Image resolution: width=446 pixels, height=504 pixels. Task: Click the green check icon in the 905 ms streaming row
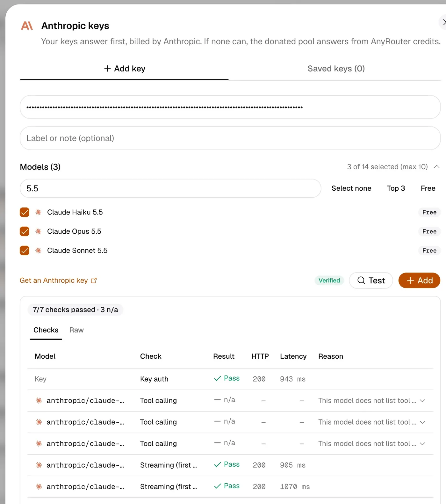point(218,464)
